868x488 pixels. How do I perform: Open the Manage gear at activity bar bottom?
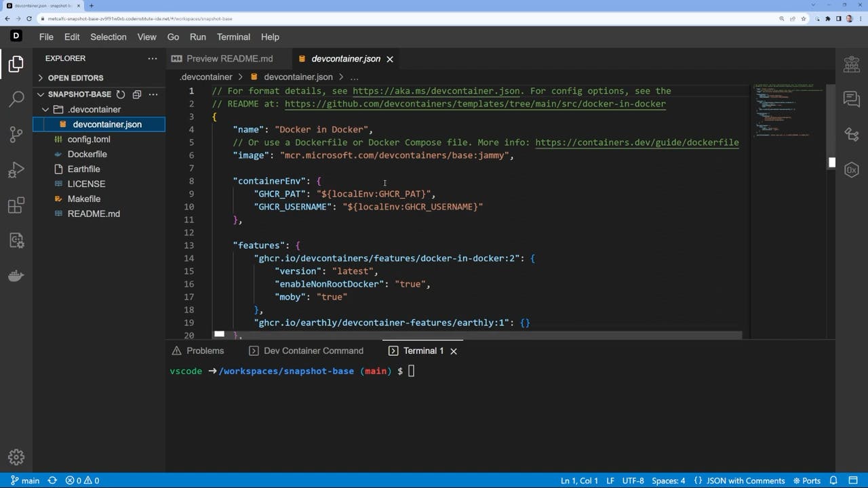(x=16, y=457)
